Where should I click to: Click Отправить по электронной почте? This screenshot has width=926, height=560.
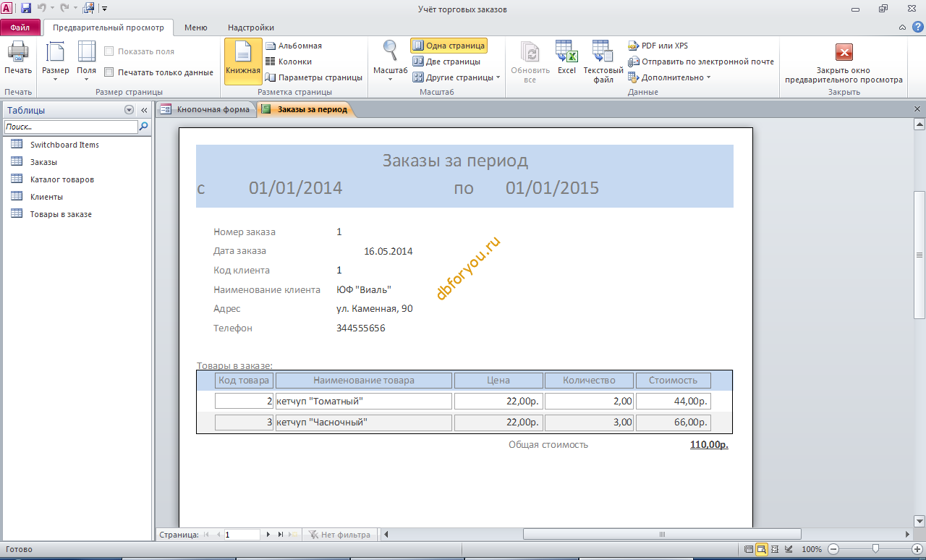[x=701, y=61]
